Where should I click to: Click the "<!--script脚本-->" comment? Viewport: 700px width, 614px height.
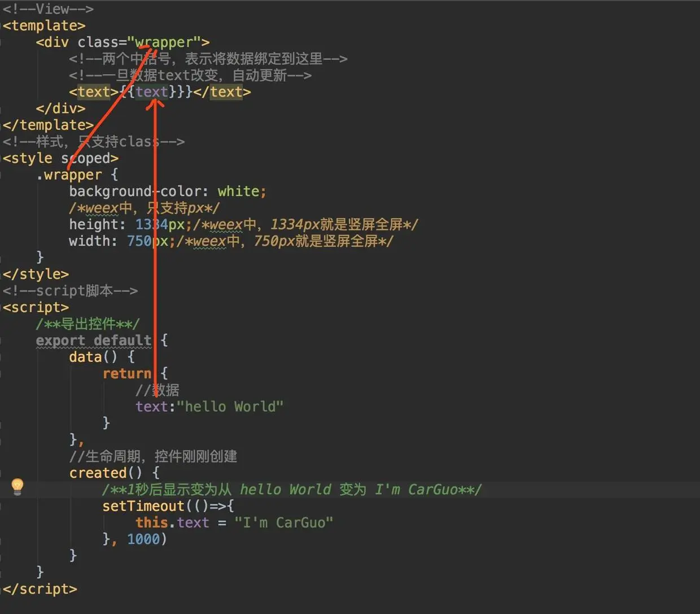(70, 290)
